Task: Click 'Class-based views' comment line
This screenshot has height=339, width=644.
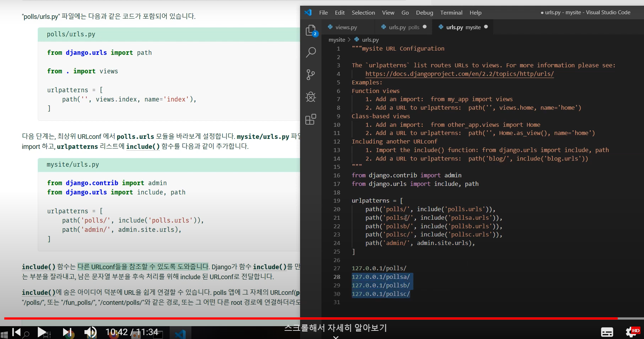Action: [381, 116]
